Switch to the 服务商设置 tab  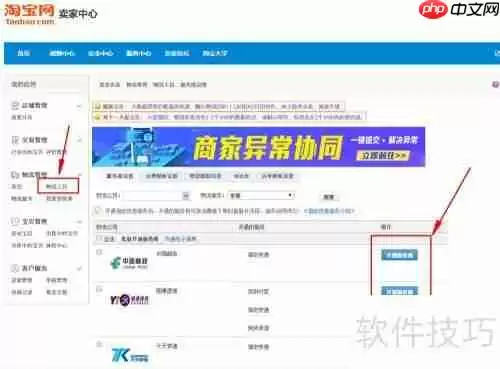pyautogui.click(x=119, y=176)
